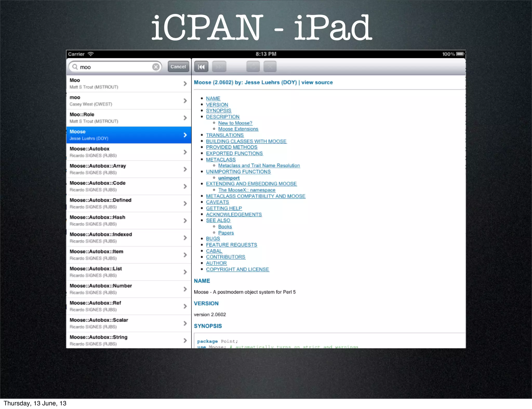Go to METACLASS COMPATIBILITY AND MOOSE

coord(256,196)
